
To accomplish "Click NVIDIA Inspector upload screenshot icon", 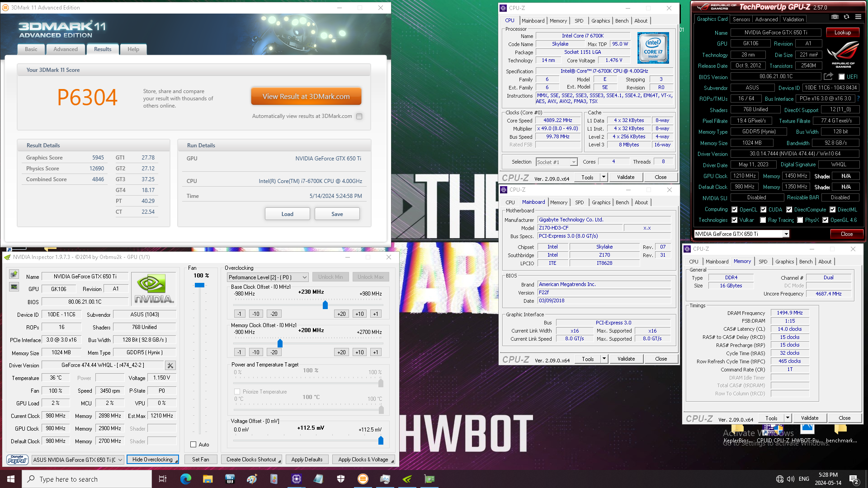I will [x=14, y=274].
